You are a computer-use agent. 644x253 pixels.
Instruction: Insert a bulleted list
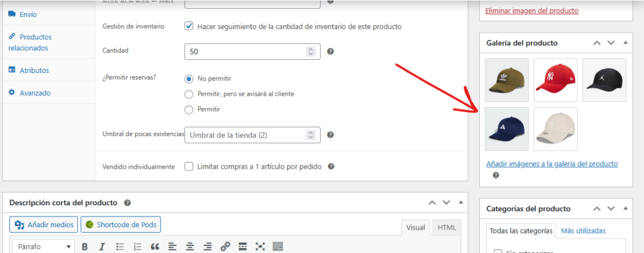pyautogui.click(x=119, y=246)
